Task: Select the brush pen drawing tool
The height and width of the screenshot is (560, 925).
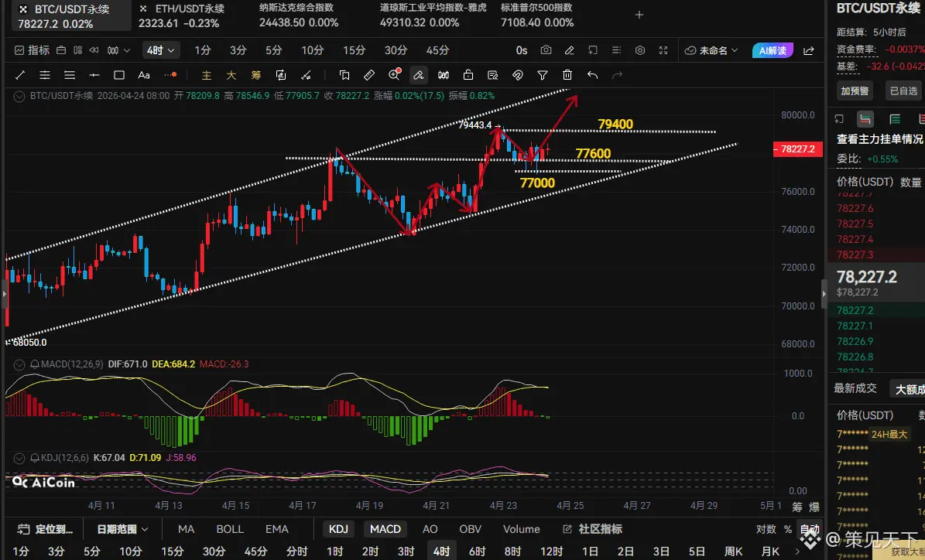Action: [x=418, y=75]
